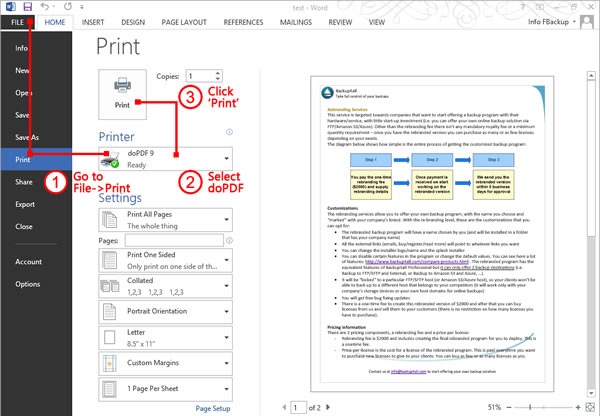The height and width of the screenshot is (416, 600).
Task: Click the printer Print button icon
Action: click(x=121, y=93)
